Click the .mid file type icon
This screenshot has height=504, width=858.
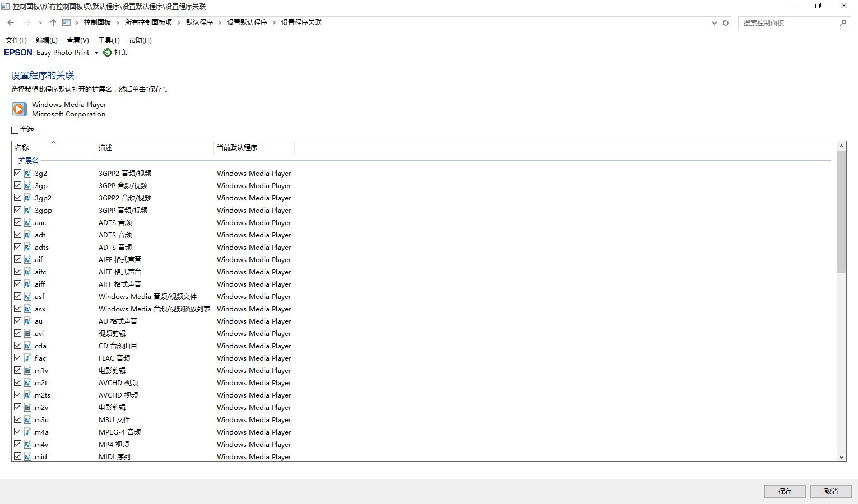27,456
